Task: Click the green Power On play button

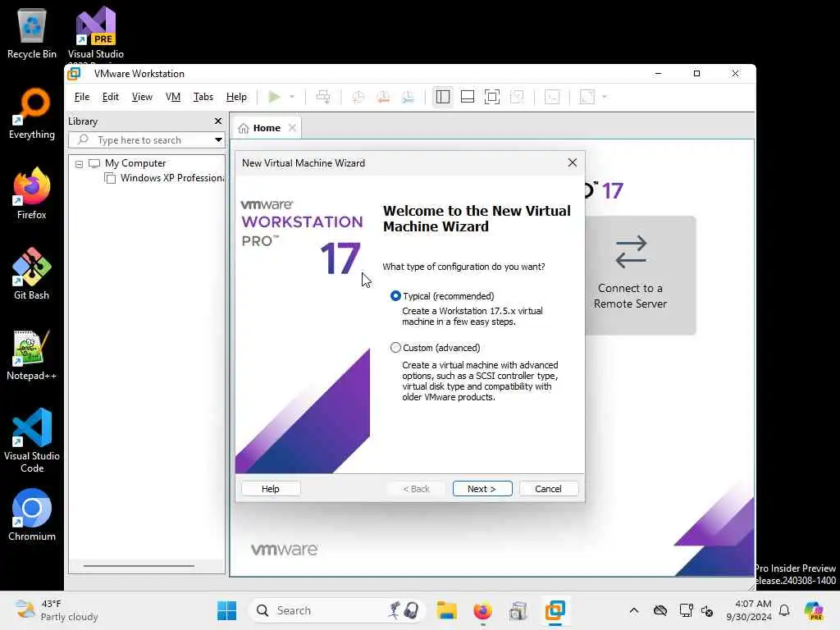Action: (x=274, y=97)
